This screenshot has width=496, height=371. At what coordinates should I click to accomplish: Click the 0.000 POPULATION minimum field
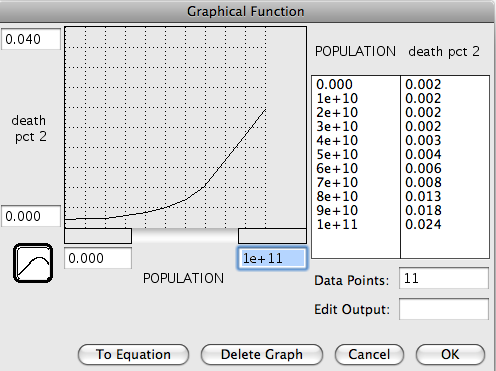click(98, 258)
